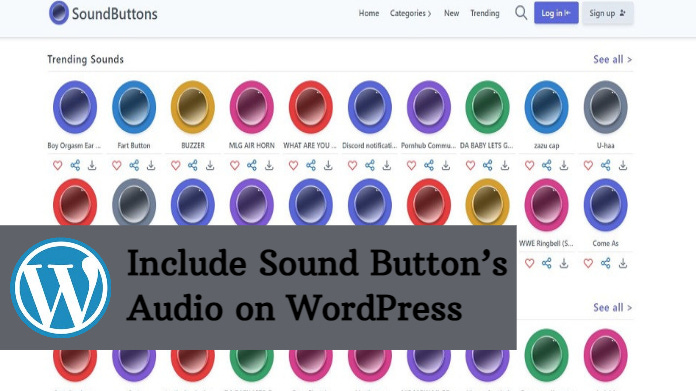Share the WHAT ARE YOU sound

point(311,166)
